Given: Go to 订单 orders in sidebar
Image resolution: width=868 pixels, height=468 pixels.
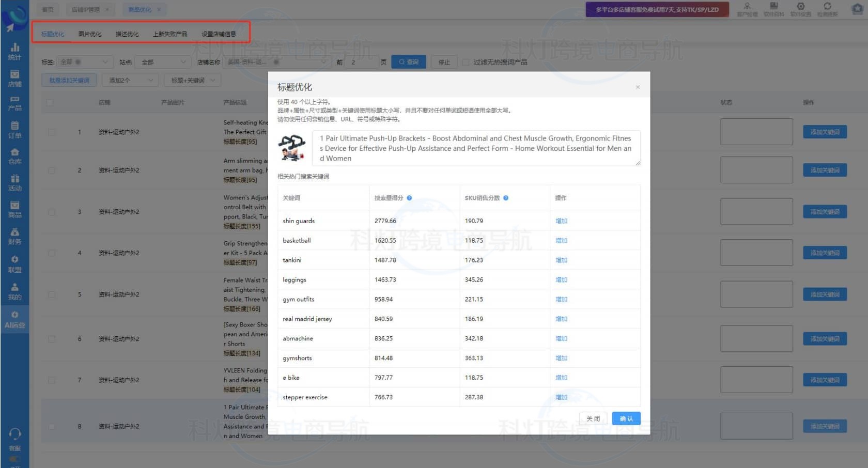Looking at the screenshot, I should click(x=14, y=129).
